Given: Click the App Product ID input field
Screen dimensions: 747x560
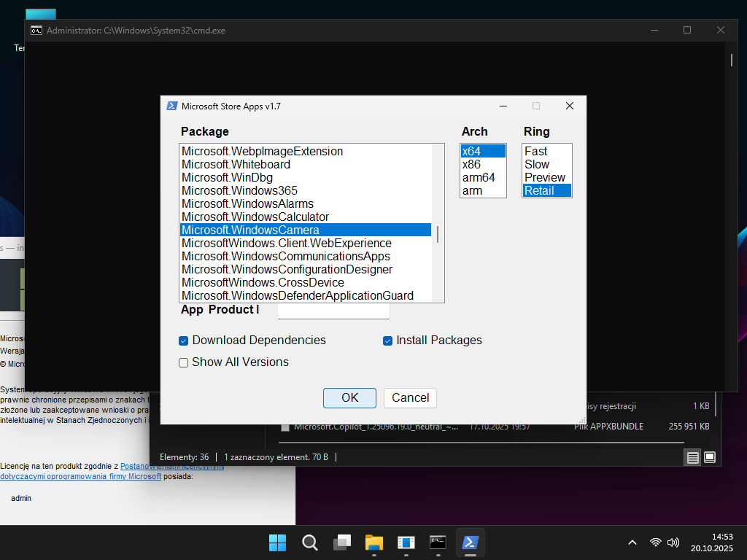Looking at the screenshot, I should click(x=333, y=311).
